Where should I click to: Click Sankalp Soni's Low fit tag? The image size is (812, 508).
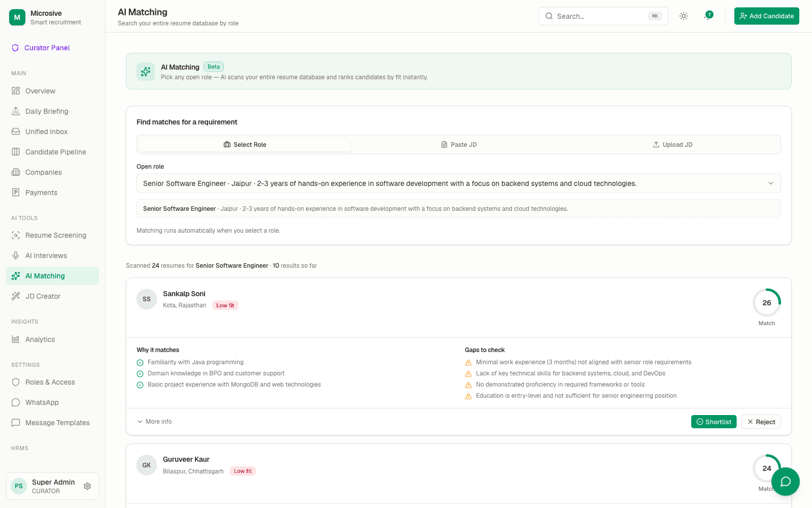click(x=225, y=305)
